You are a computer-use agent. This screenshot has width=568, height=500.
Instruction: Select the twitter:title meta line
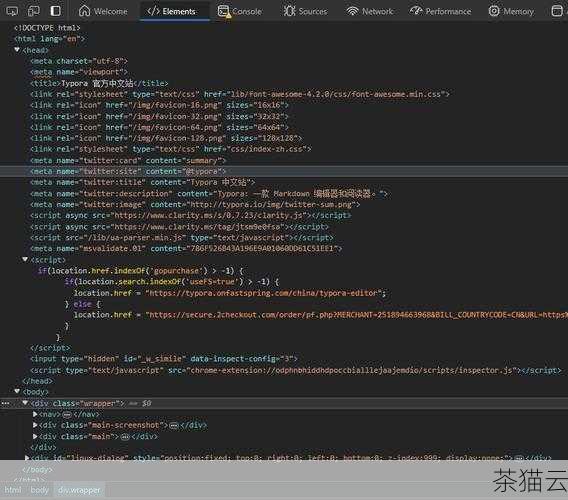[142, 182]
